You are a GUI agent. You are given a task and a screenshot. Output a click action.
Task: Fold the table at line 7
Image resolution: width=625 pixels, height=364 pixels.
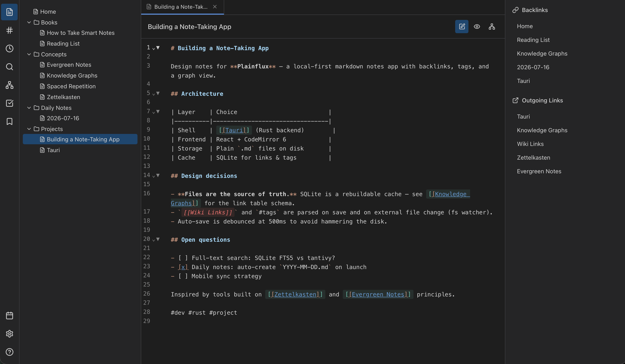(x=158, y=112)
